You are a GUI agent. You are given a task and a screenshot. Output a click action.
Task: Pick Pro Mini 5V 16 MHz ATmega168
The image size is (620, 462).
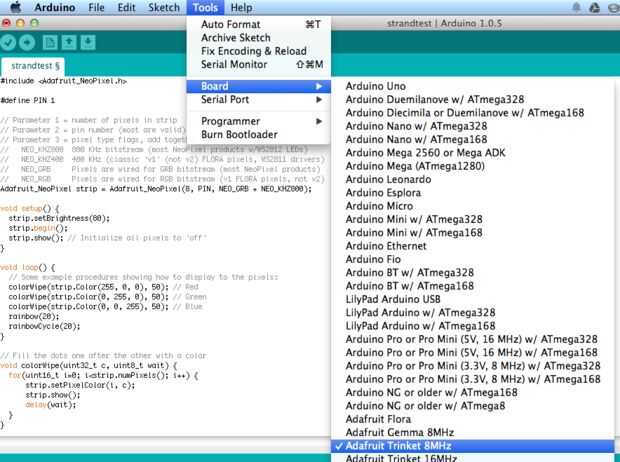[x=473, y=353]
